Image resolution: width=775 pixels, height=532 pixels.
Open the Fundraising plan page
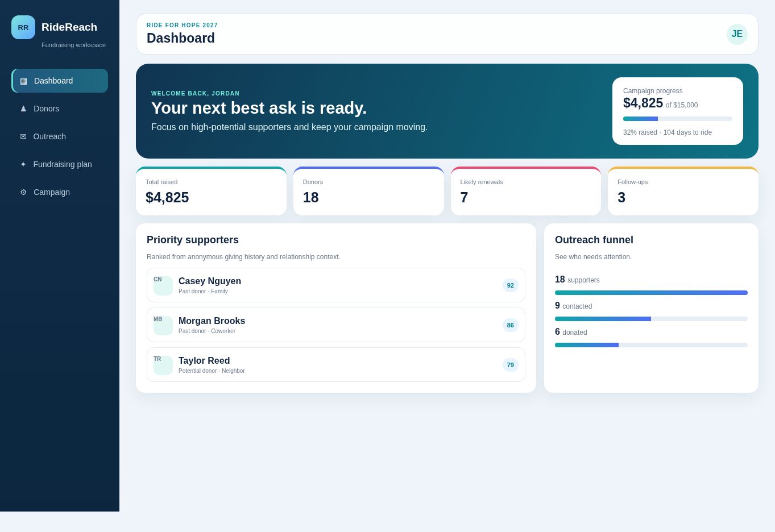pos(60,164)
